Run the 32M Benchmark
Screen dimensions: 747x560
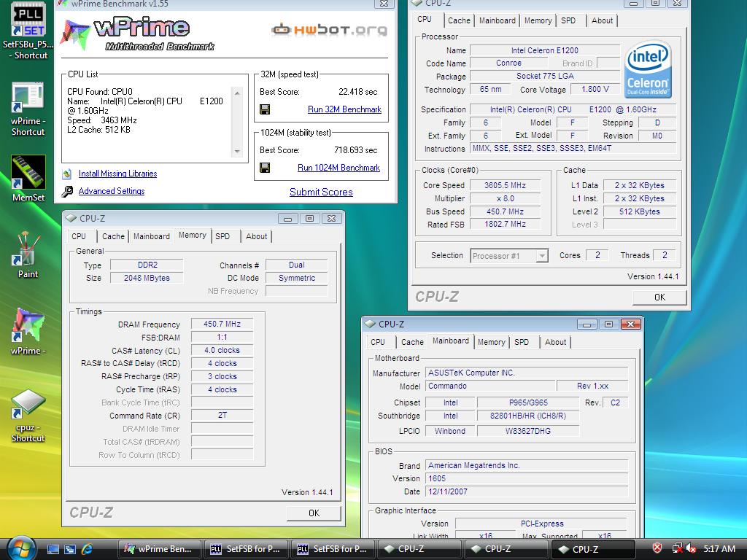(x=344, y=109)
